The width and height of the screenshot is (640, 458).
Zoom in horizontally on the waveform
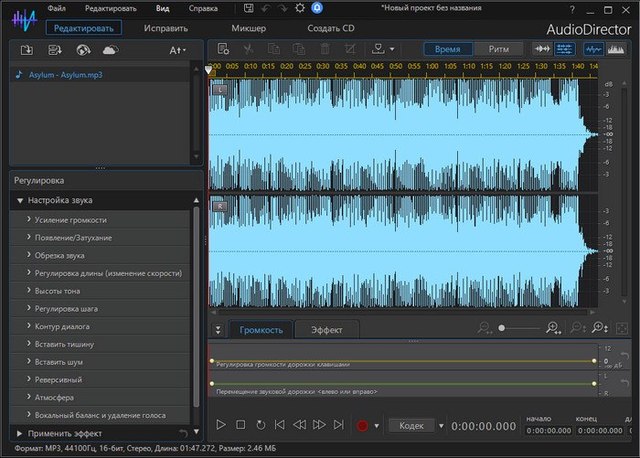(x=553, y=328)
